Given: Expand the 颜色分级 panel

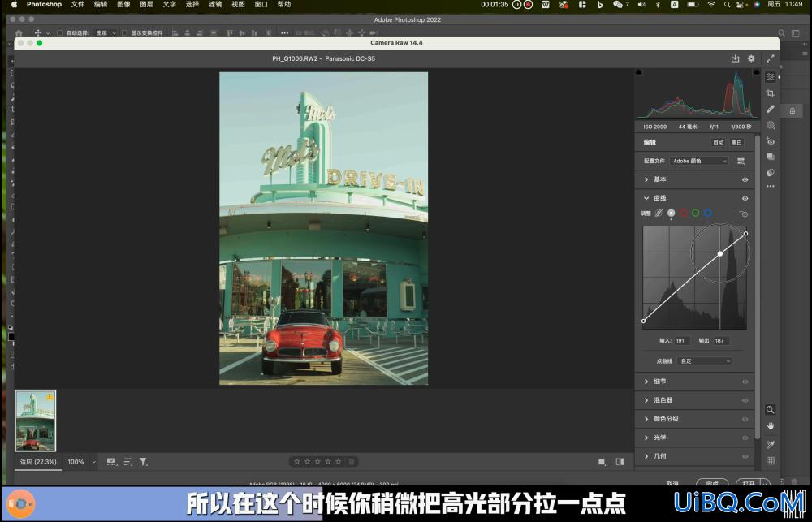Looking at the screenshot, I should tap(646, 418).
